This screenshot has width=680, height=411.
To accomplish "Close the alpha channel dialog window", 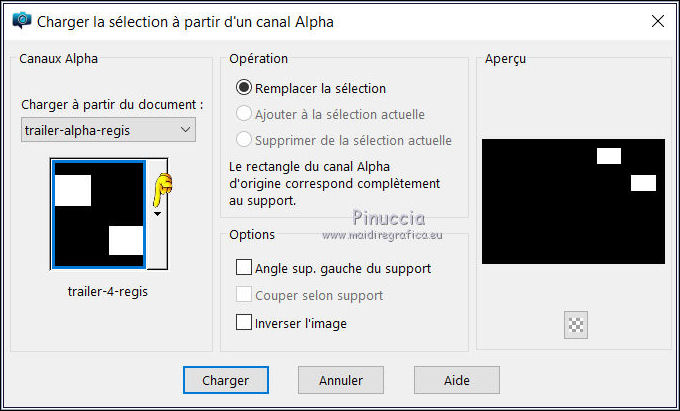I will (657, 20).
